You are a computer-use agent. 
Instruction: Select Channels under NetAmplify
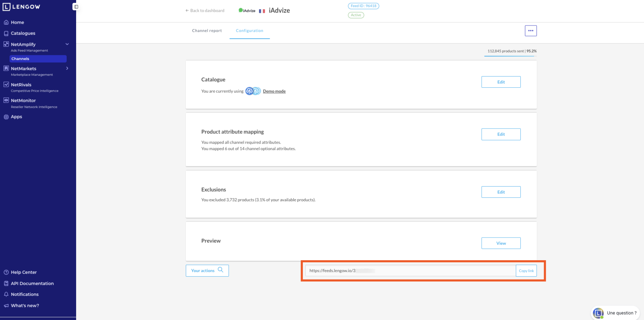(38, 59)
